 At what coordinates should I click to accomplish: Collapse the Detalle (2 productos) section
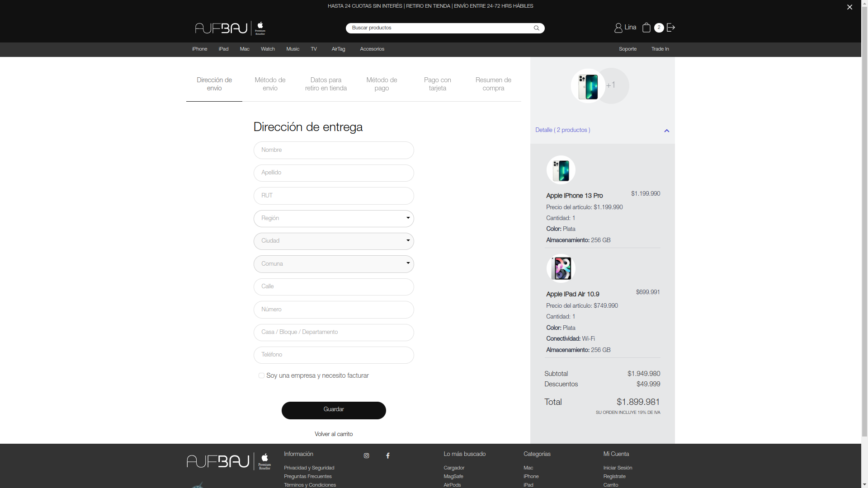click(x=602, y=130)
